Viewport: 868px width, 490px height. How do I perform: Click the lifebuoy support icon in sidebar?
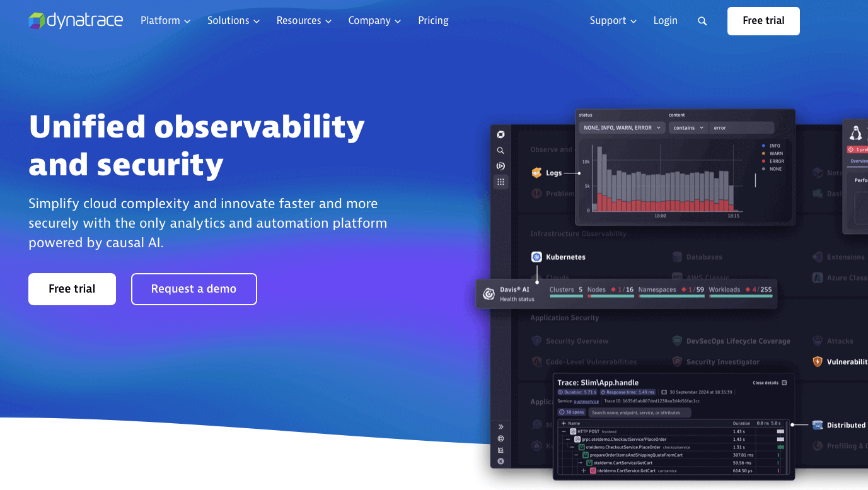(501, 438)
